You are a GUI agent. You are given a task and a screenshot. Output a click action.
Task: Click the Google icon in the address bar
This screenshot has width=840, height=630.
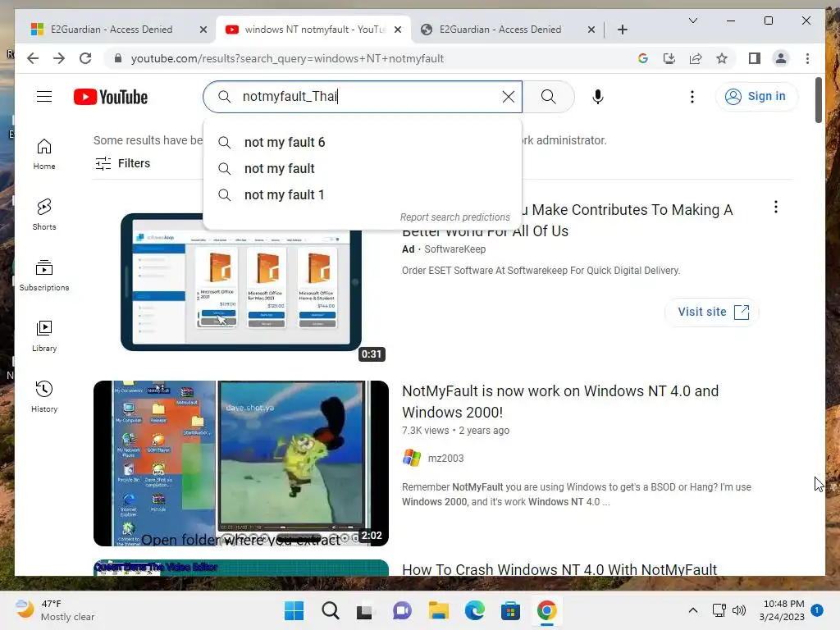643,58
